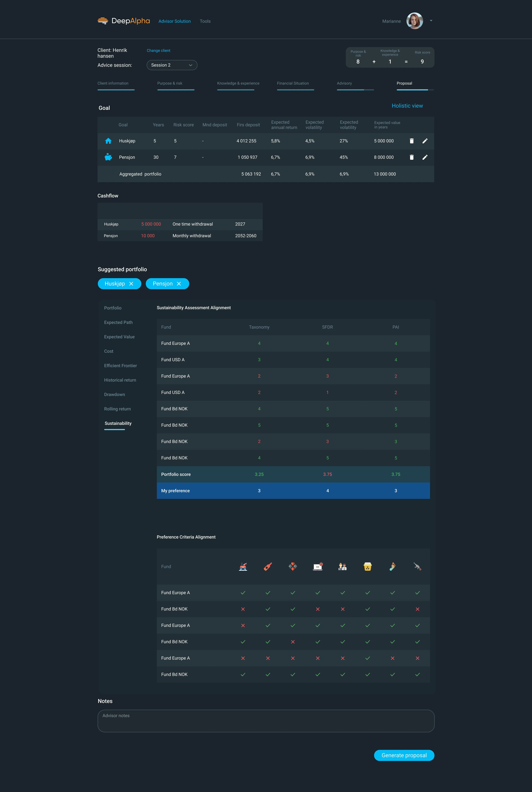Viewport: 532px width, 792px height.
Task: Click the Change client link
Action: pos(158,51)
